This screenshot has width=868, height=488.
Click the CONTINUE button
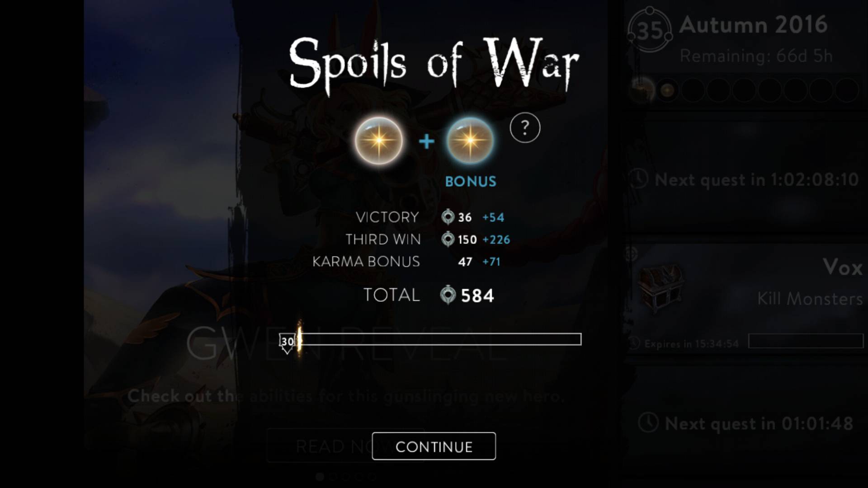(434, 446)
